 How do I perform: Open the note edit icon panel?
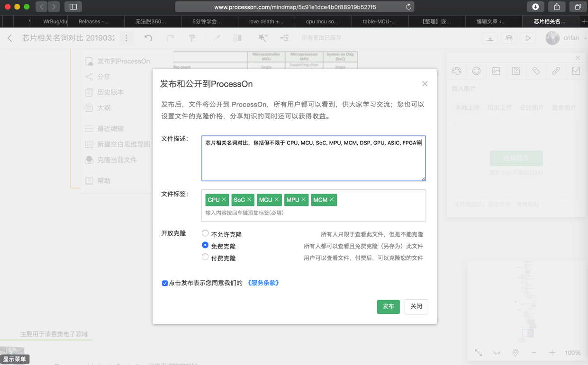[516, 71]
